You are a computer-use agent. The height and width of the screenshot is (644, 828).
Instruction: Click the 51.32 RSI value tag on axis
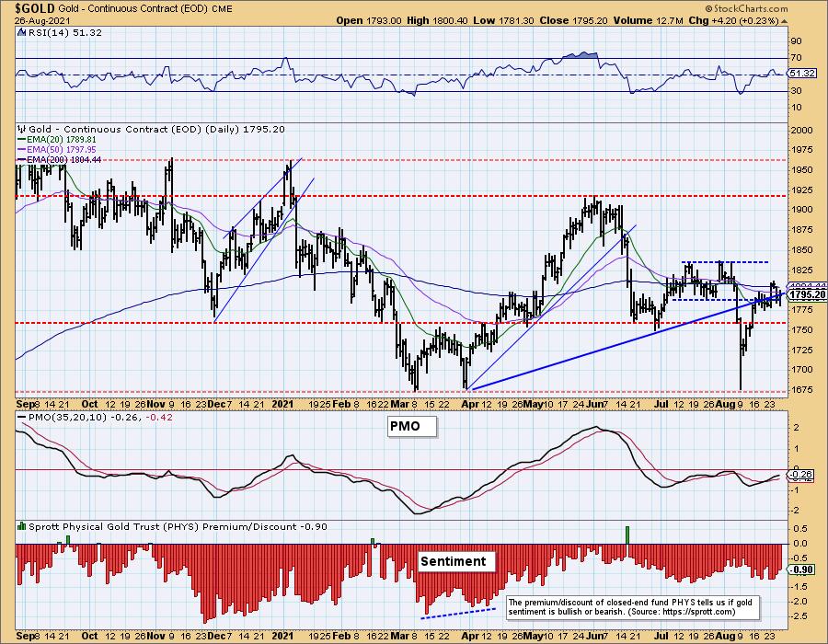[x=802, y=74]
